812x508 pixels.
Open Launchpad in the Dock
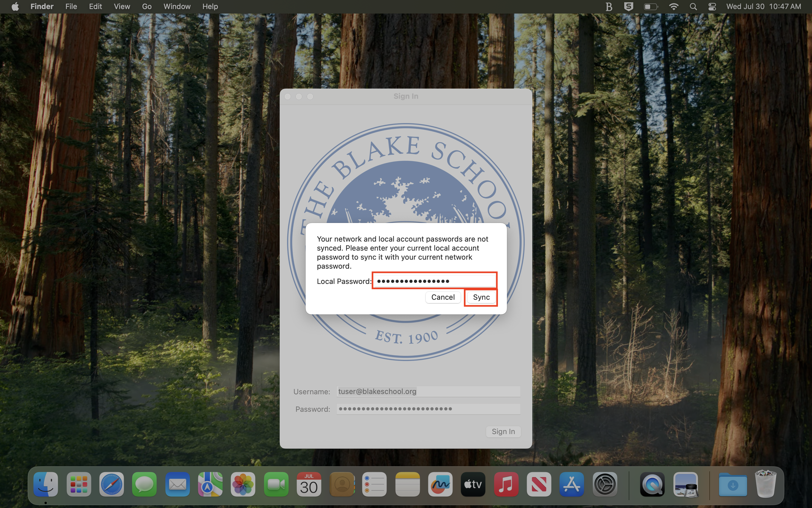tap(79, 484)
